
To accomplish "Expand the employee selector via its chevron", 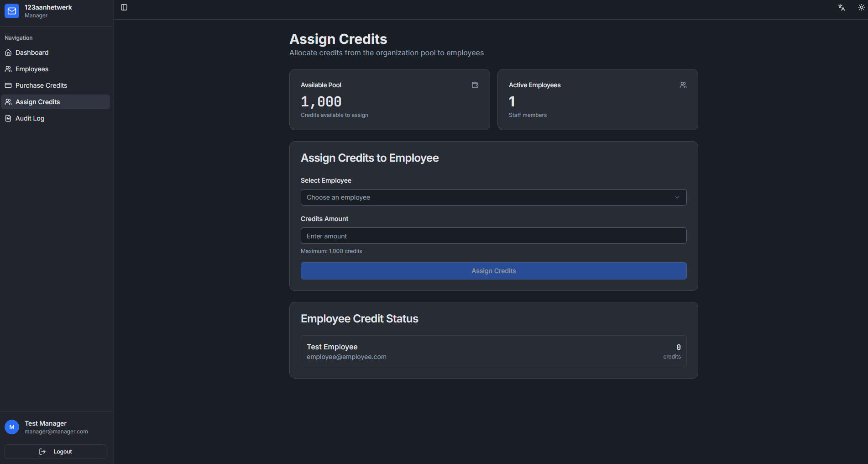I will (677, 197).
